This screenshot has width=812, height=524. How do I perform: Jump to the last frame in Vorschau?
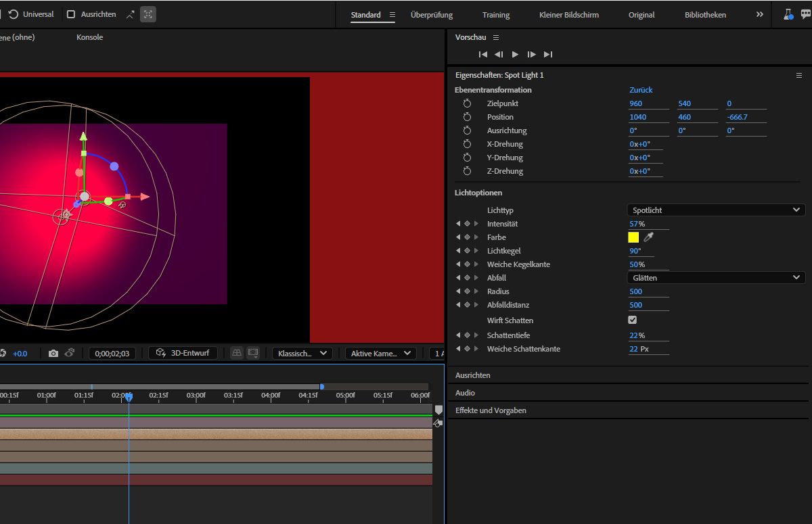[548, 54]
